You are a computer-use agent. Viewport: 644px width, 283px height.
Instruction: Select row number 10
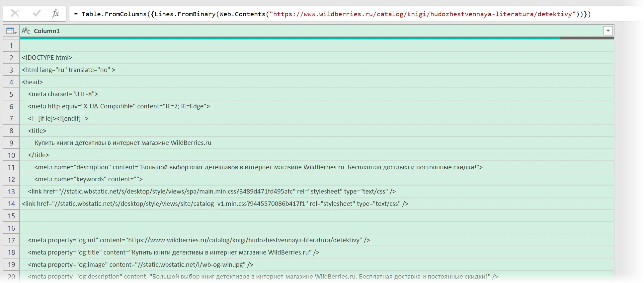pyautogui.click(x=11, y=155)
